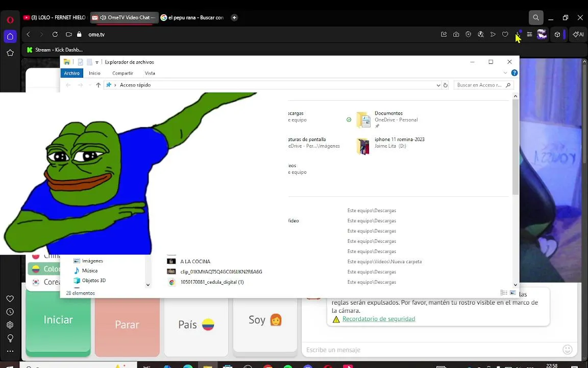
Task: Open the Opera sidebar heart (My Flow) icon
Action: point(10,299)
